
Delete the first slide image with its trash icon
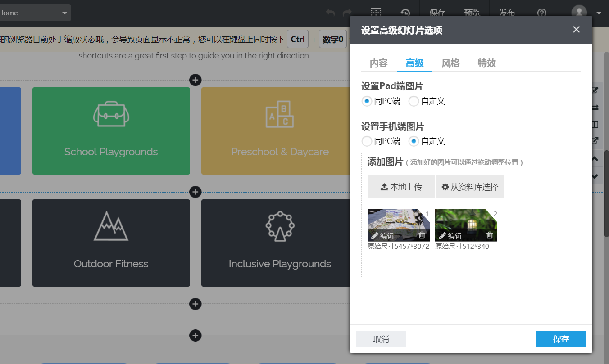tap(423, 235)
